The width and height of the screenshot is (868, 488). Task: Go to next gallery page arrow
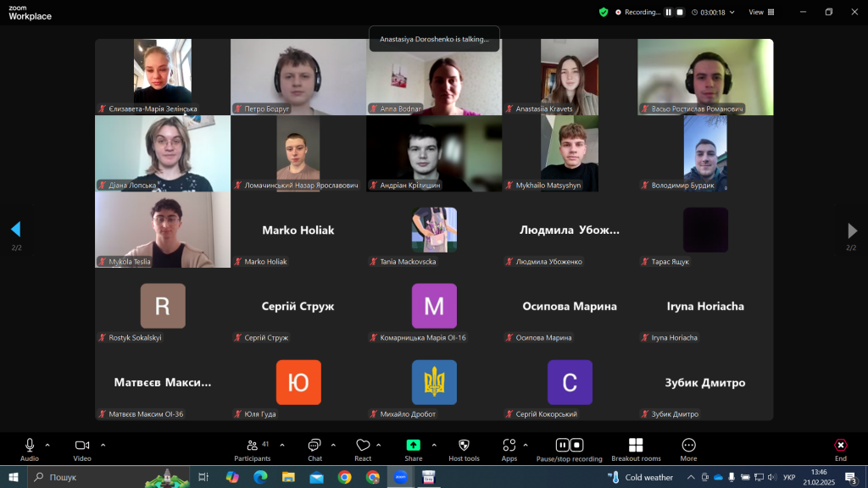(x=852, y=230)
